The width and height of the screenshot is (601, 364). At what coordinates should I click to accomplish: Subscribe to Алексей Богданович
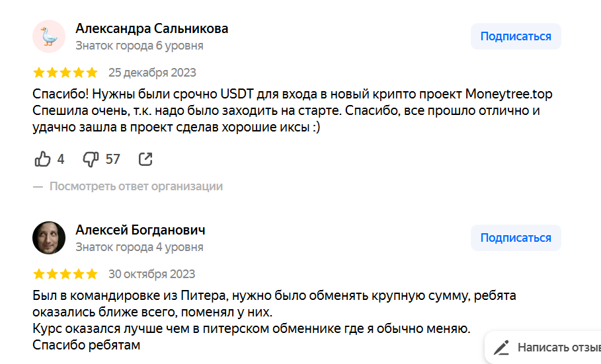tap(516, 238)
